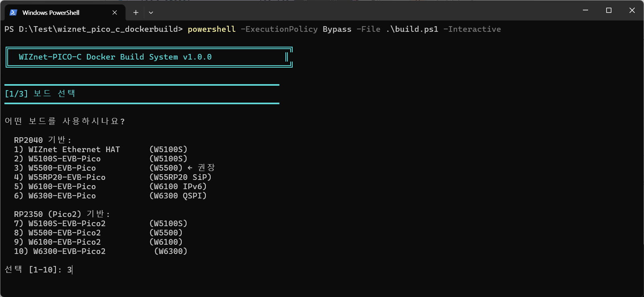
Task: Click the W55RP20-EVB-Pico option line
Action: pos(67,177)
